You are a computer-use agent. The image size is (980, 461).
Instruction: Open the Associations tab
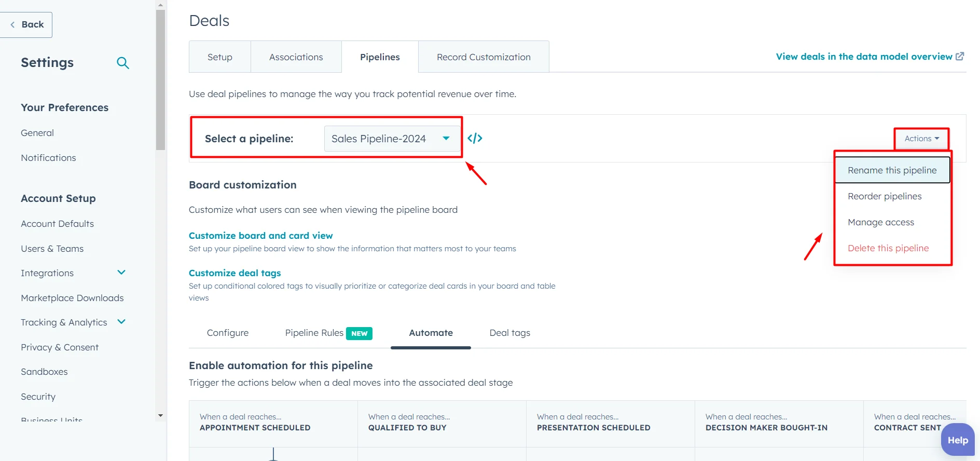coord(296,57)
